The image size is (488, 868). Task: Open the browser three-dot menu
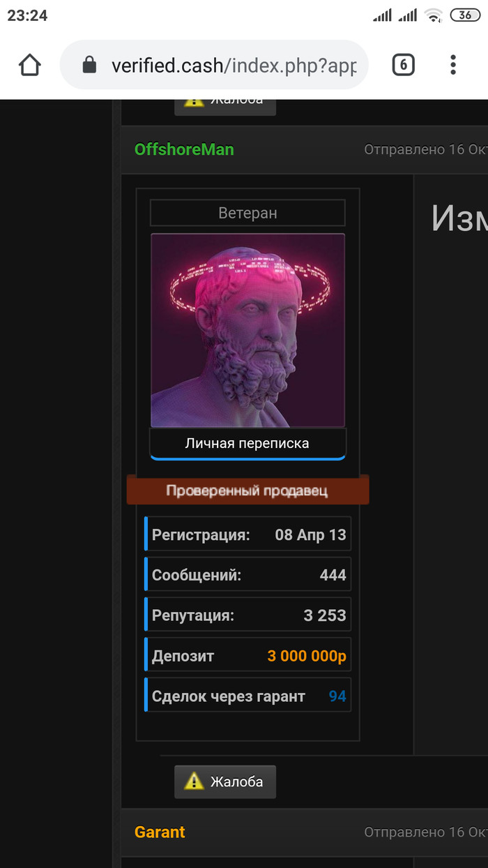coord(452,65)
